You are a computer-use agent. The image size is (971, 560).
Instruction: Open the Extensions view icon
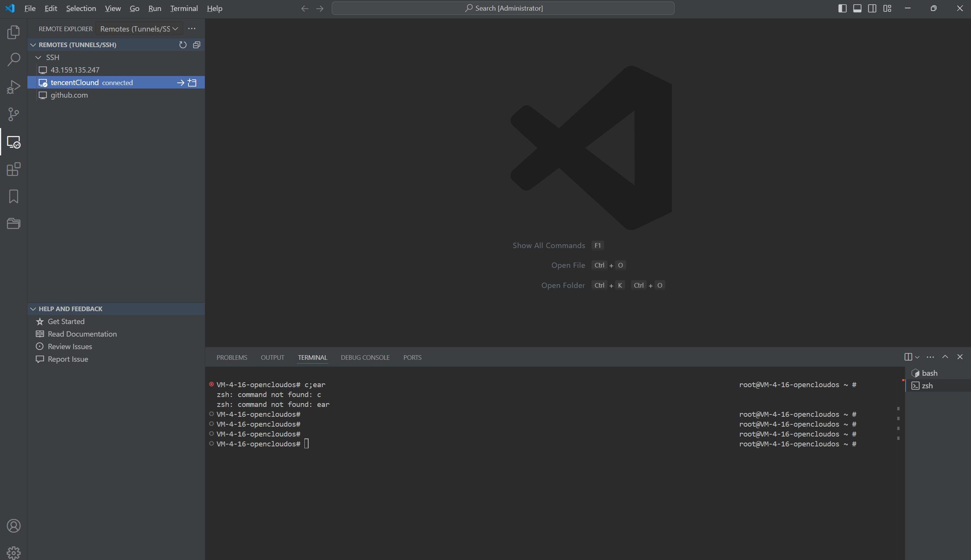(13, 169)
